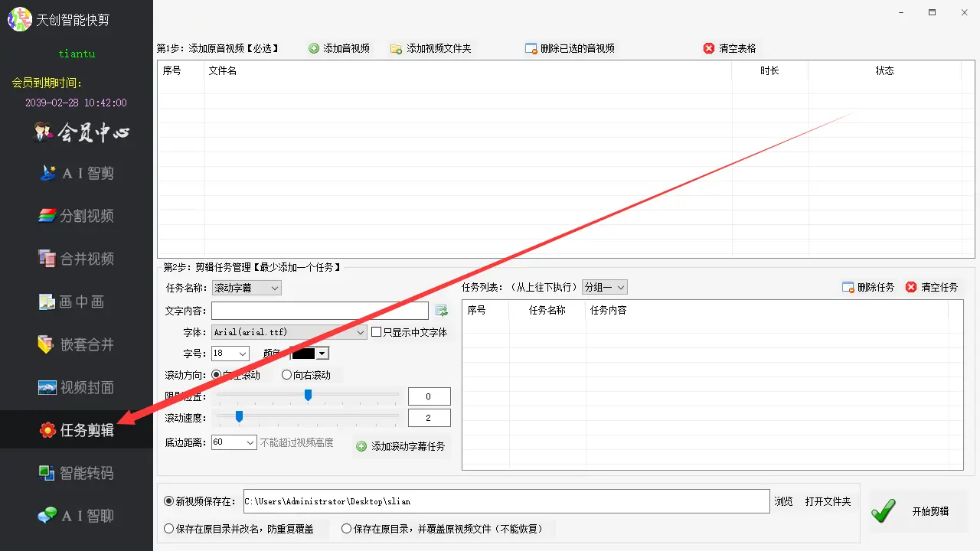Click the red X 清空表格 icon
980x551 pixels.
coord(709,48)
